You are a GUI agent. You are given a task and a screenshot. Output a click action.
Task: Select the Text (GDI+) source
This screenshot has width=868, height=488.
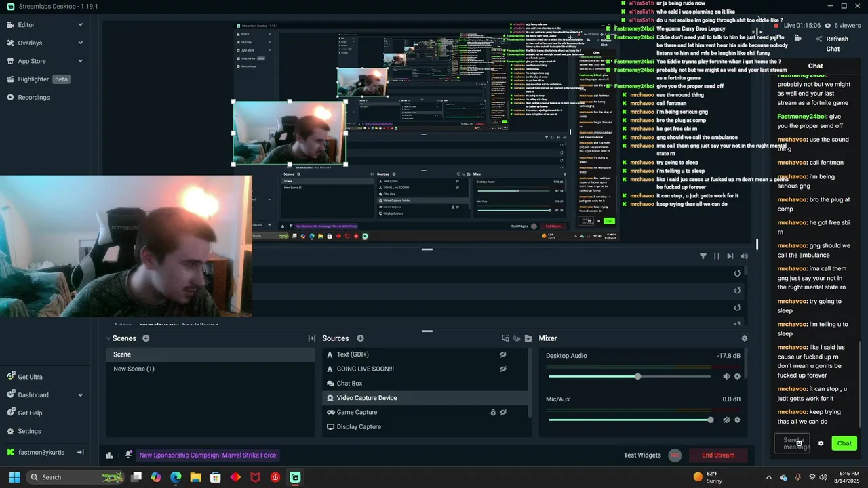pos(425,354)
